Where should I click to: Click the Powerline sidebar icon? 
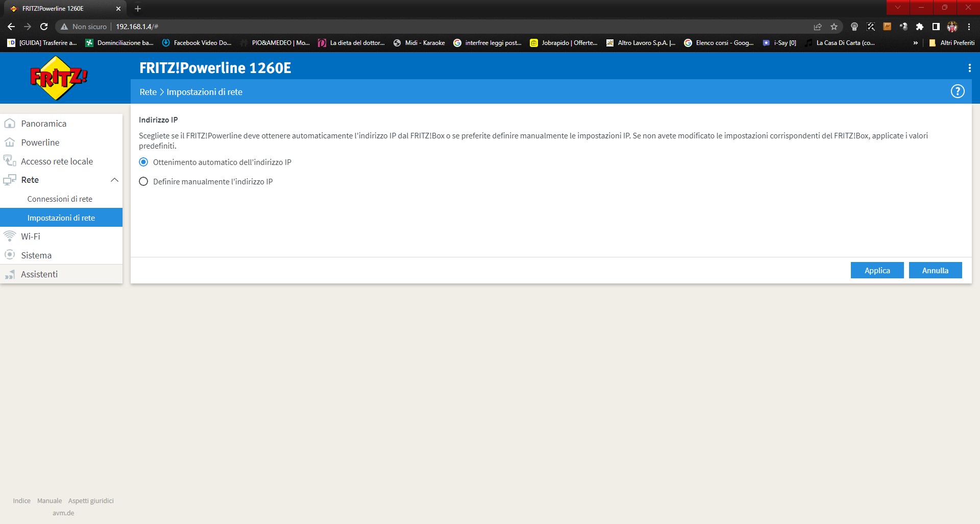(10, 142)
